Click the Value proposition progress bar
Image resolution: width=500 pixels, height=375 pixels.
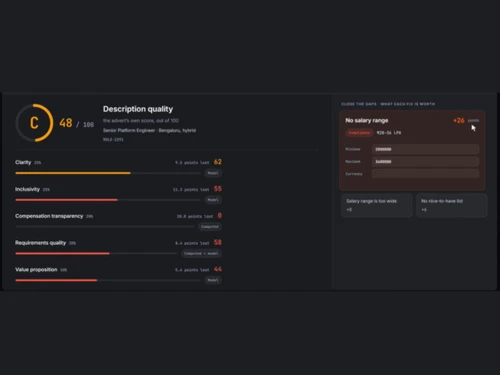tap(108, 280)
